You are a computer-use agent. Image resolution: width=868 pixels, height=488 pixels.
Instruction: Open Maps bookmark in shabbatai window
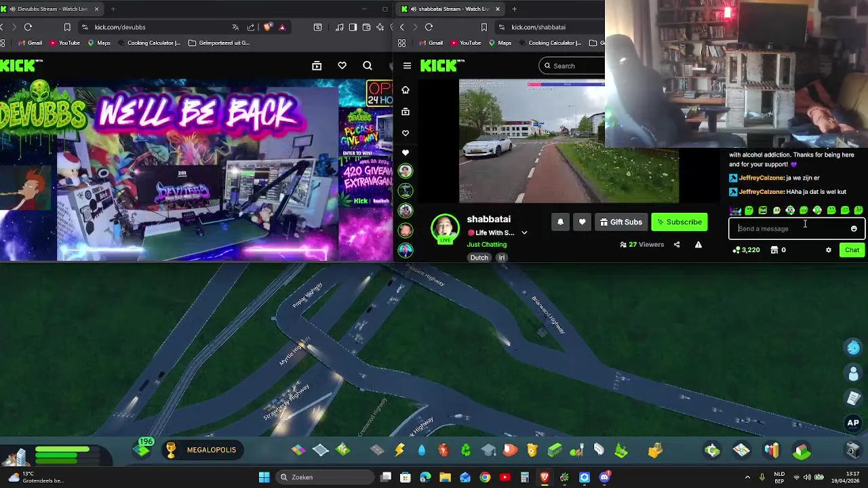coord(500,43)
